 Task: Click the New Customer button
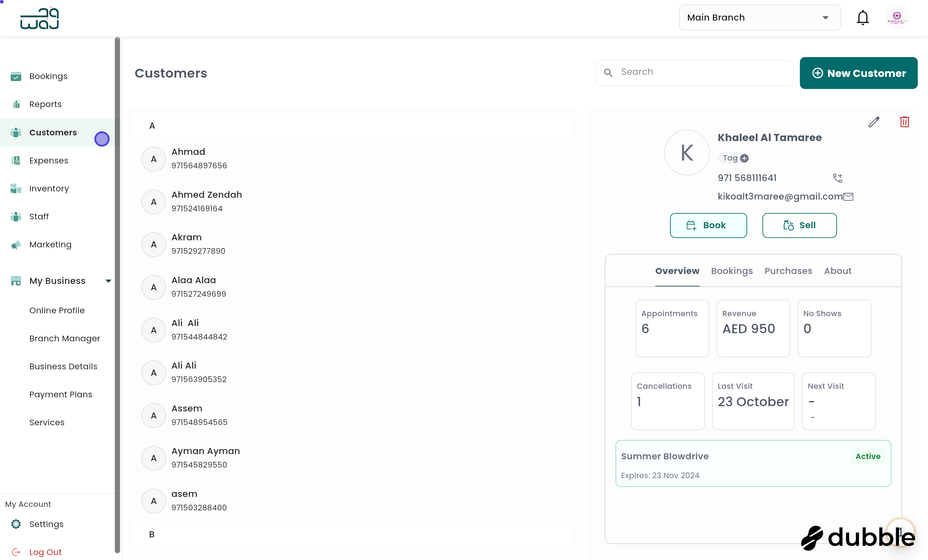coord(859,73)
